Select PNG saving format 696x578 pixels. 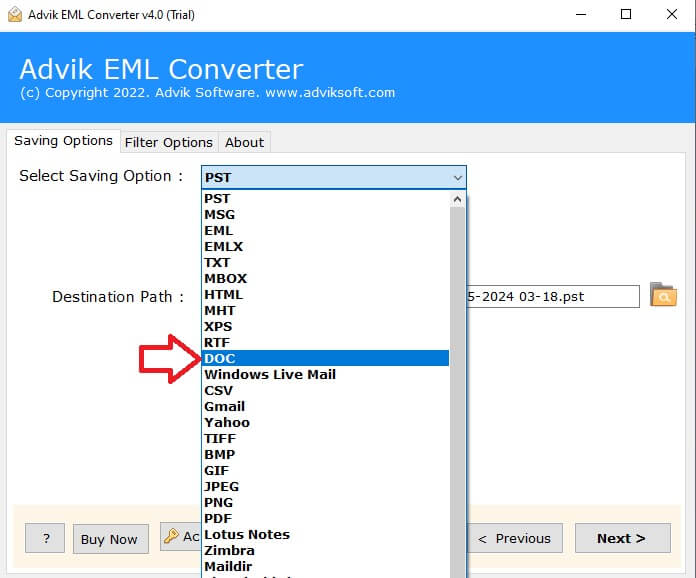coord(325,502)
